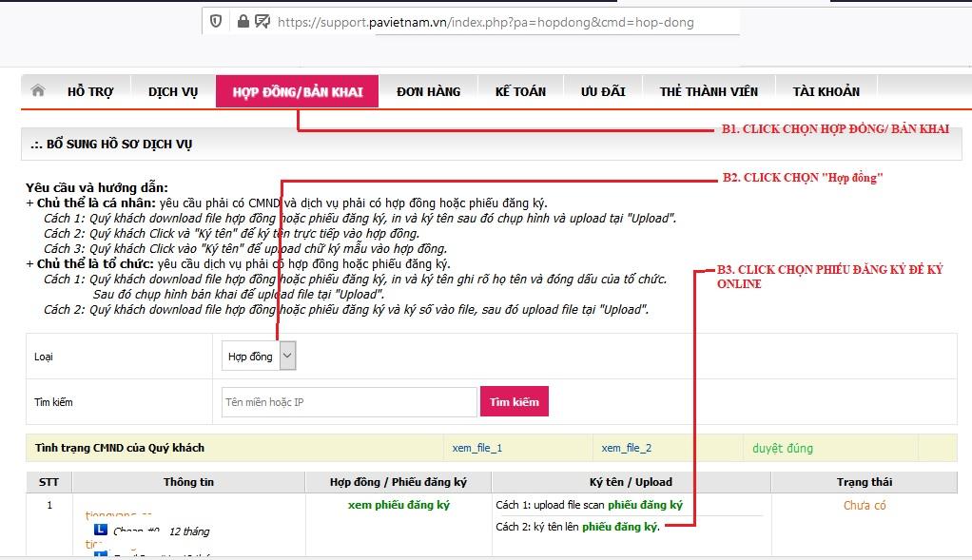Open the home icon in navigation bar
Screen dimensions: 972x560
coord(38,90)
